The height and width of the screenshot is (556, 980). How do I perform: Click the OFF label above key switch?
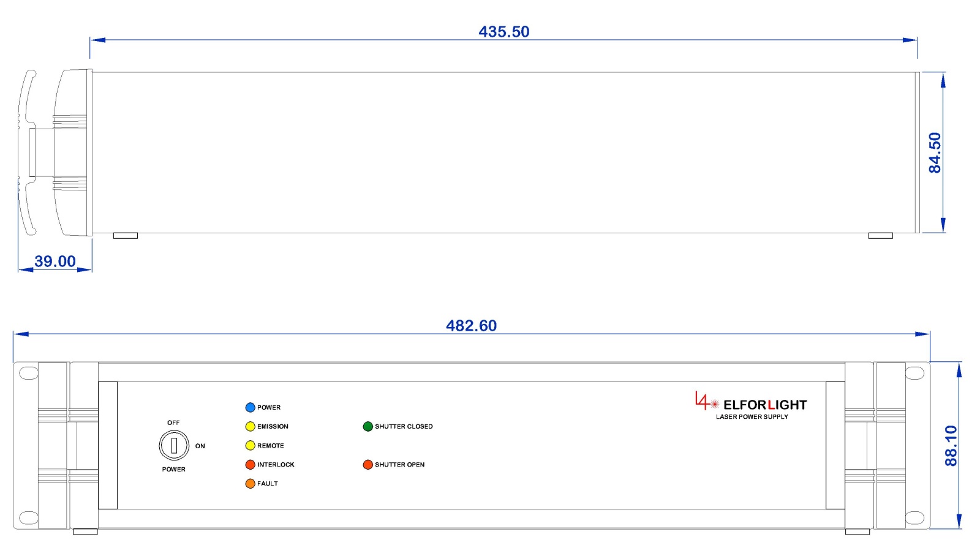pos(173,423)
